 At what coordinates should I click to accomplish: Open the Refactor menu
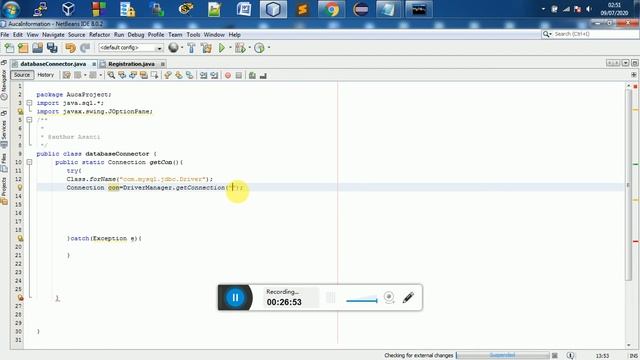pyautogui.click(x=100, y=35)
